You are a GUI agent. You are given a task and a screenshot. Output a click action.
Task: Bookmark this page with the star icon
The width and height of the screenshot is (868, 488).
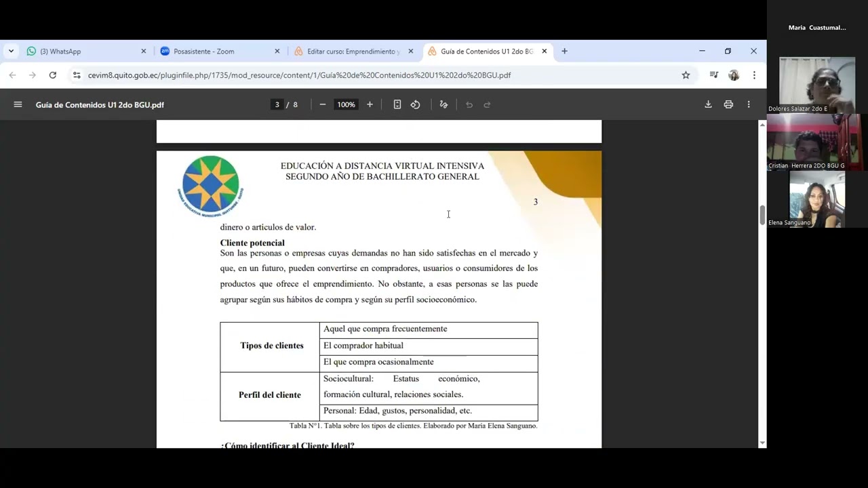pyautogui.click(x=686, y=75)
